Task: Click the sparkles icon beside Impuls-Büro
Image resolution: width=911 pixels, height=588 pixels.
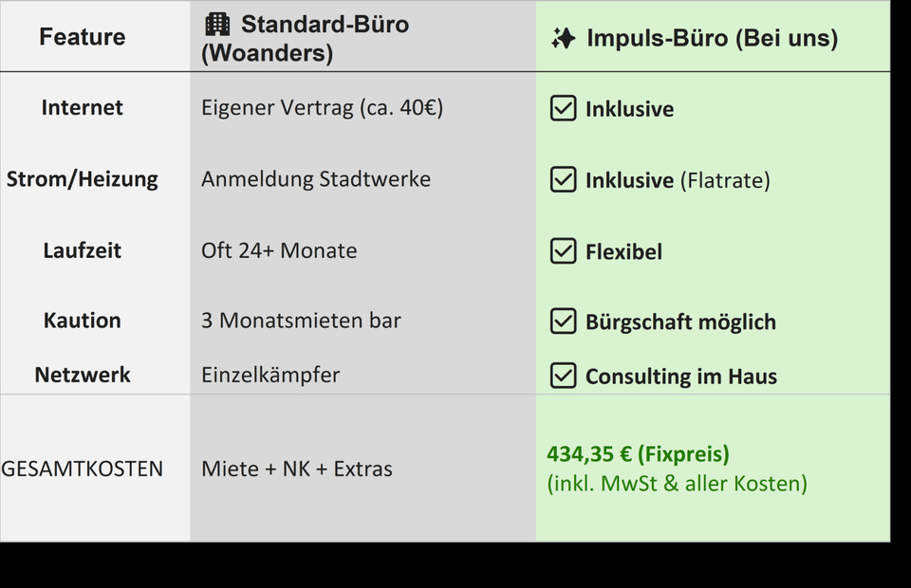Action: 563,39
